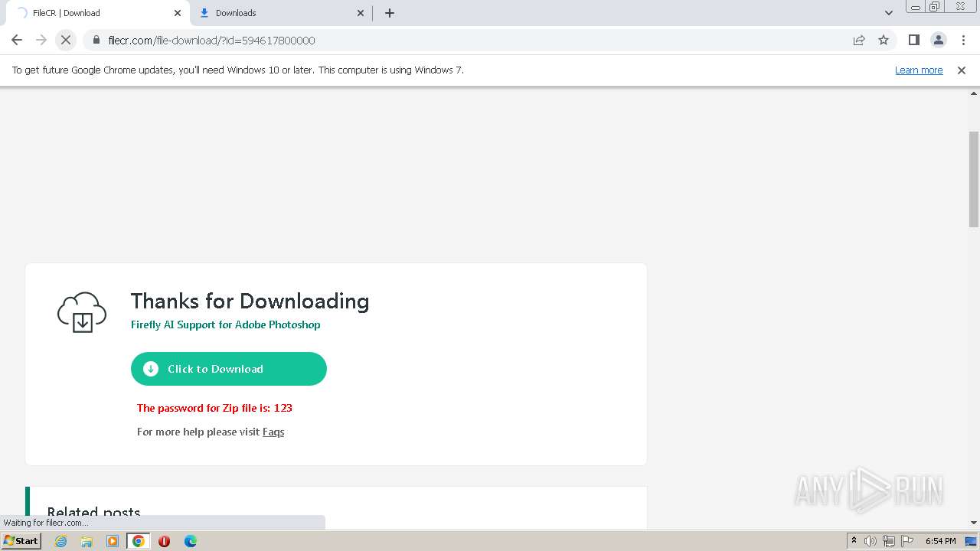
Task: Toggle the Chrome side panel
Action: 913,40
